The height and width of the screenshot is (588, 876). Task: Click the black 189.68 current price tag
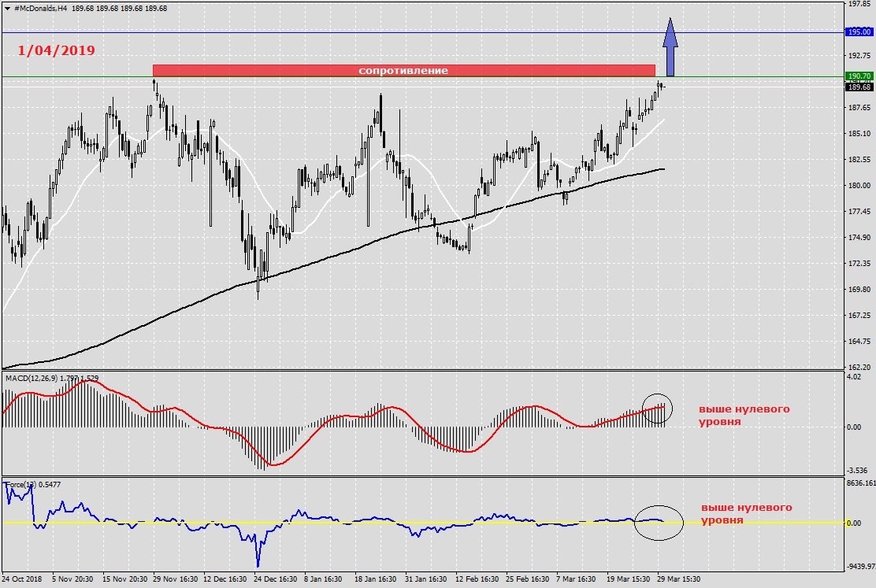[858, 87]
